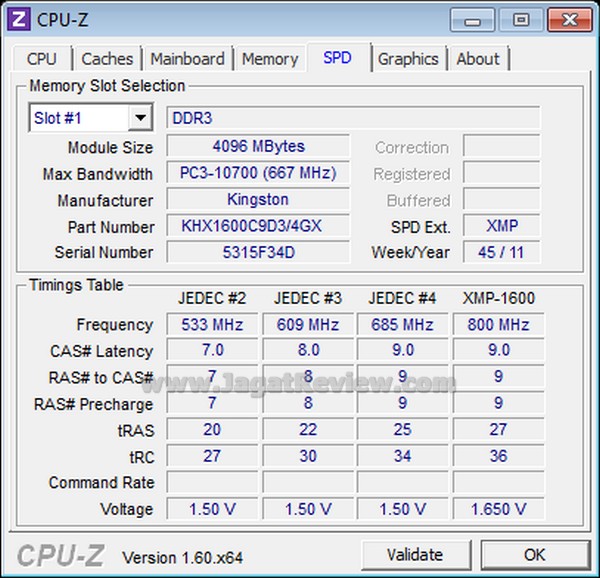
Task: Click the XMP SPD Ext. value
Action: point(502,226)
